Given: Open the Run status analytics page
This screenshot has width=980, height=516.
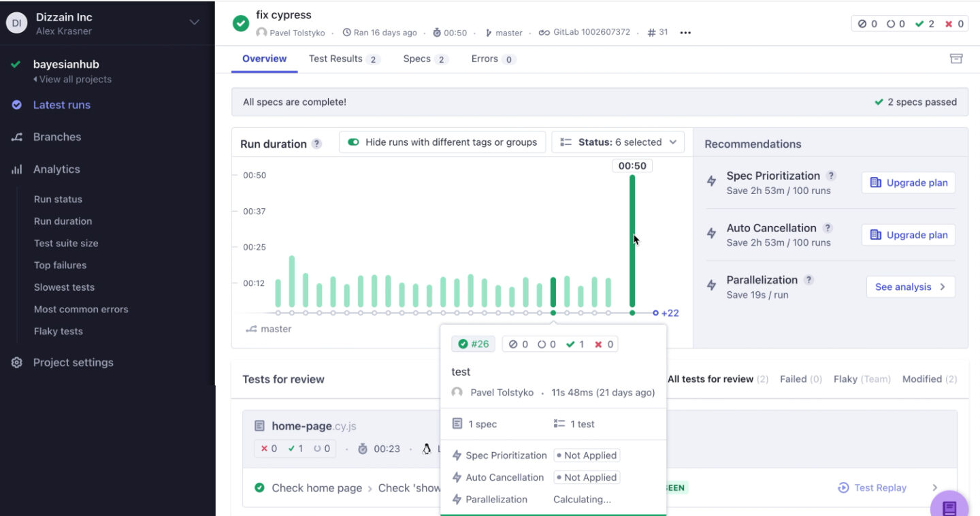Looking at the screenshot, I should tap(58, 199).
